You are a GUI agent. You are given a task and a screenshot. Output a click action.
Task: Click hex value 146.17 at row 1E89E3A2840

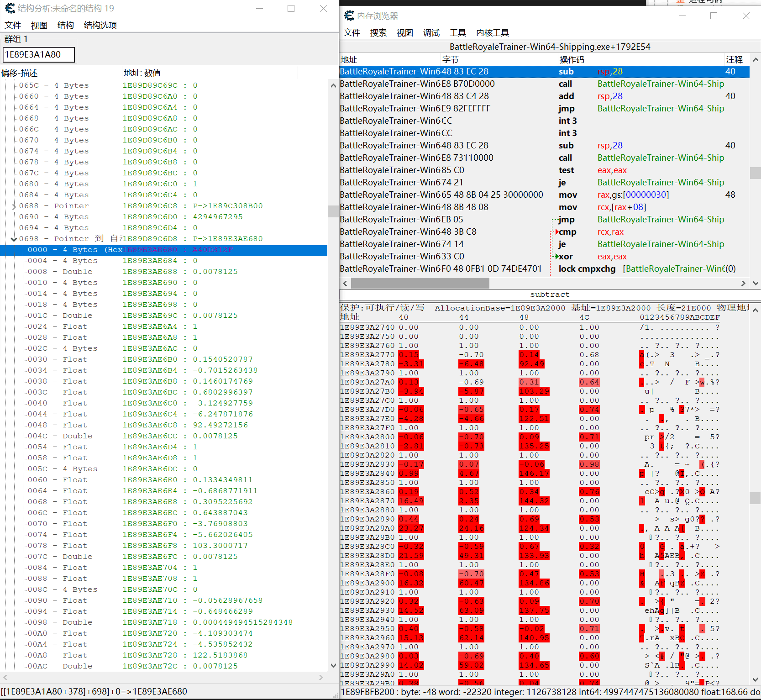tap(534, 474)
